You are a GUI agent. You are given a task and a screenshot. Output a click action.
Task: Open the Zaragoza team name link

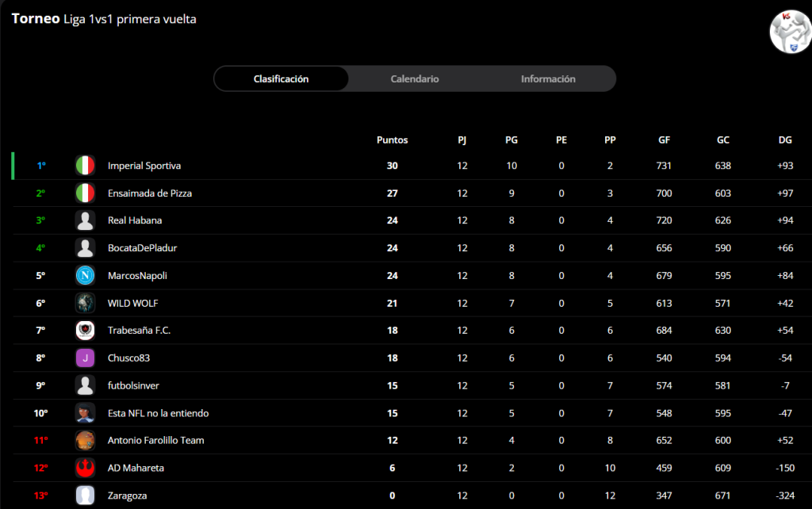coord(128,496)
